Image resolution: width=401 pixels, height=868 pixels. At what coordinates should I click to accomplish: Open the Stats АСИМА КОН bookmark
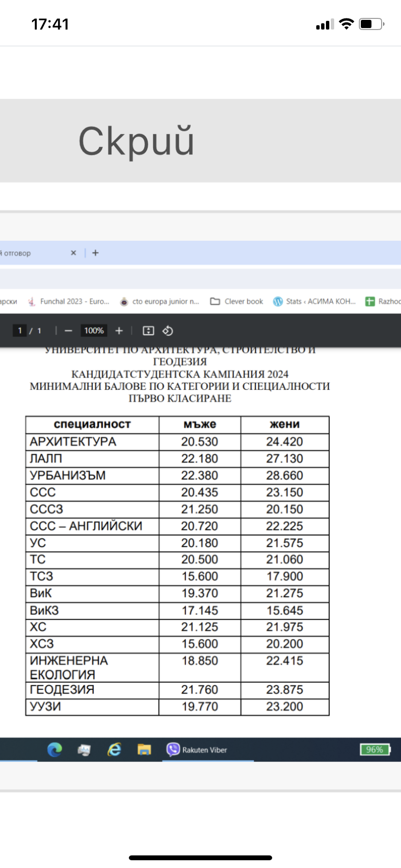tap(315, 301)
